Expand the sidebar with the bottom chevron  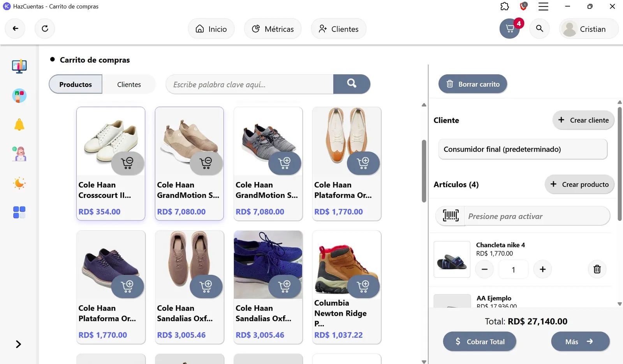pyautogui.click(x=18, y=344)
